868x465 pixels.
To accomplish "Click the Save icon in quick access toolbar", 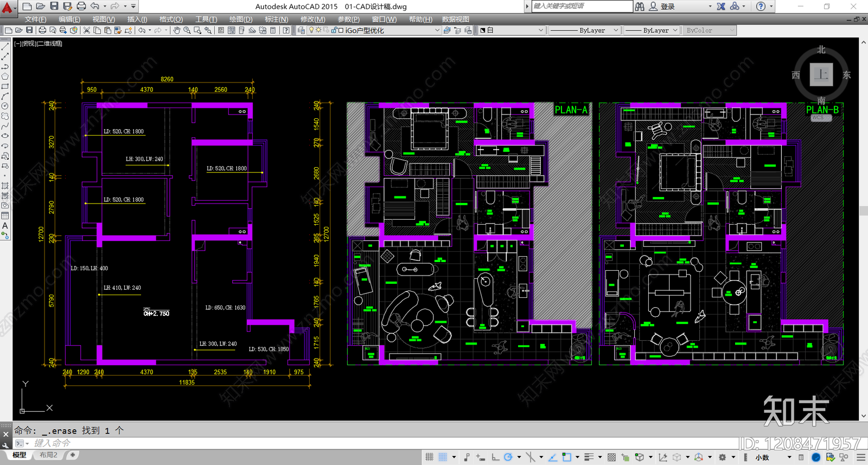I will point(54,7).
